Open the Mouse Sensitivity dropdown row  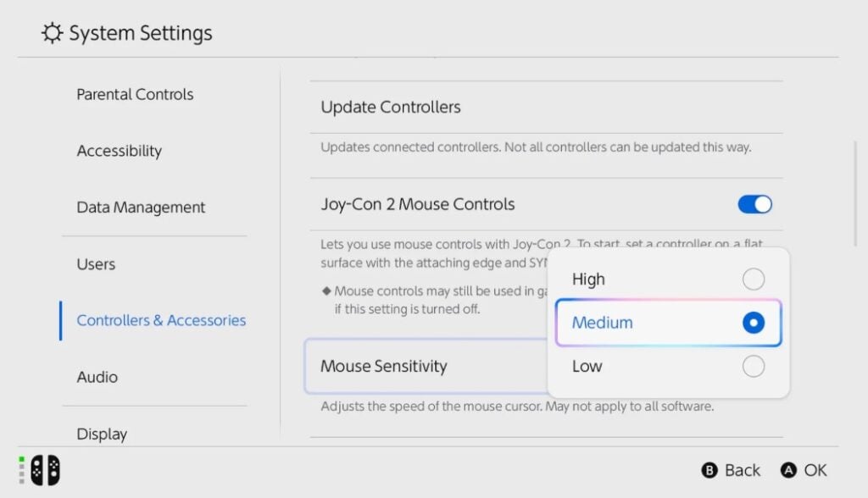tap(424, 367)
